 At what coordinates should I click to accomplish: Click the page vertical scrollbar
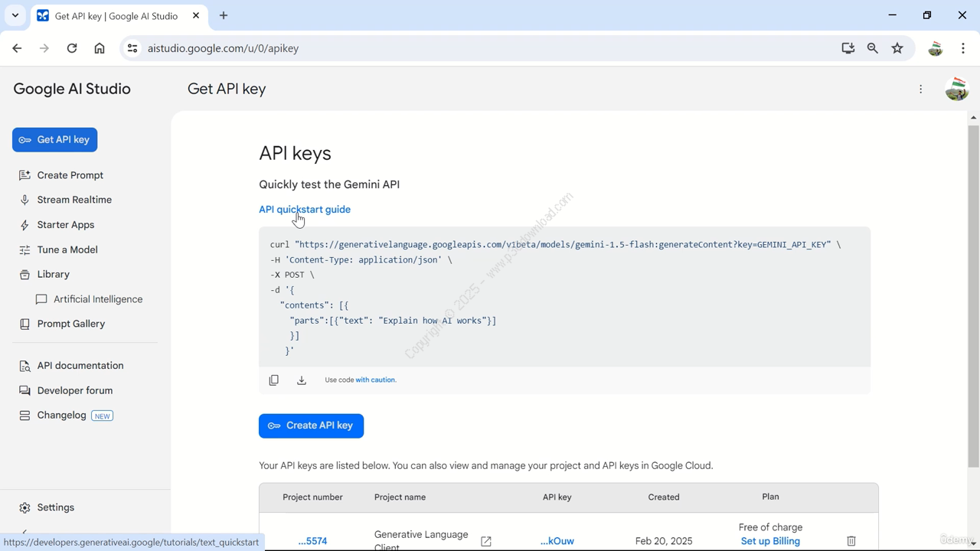(973, 295)
